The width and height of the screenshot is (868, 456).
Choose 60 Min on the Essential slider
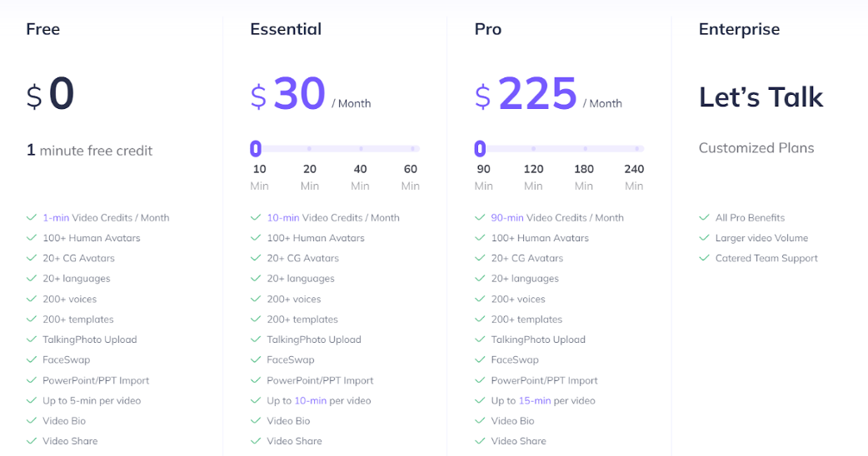(x=411, y=149)
